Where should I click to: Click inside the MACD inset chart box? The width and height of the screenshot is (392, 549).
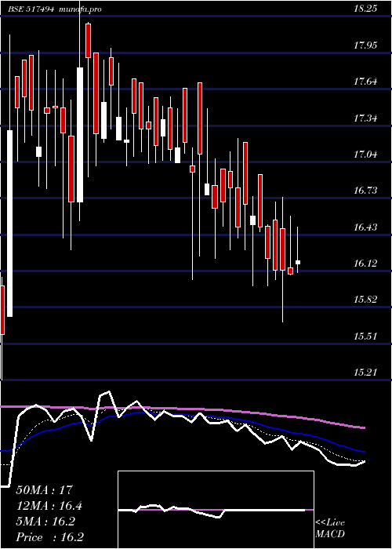(216, 510)
